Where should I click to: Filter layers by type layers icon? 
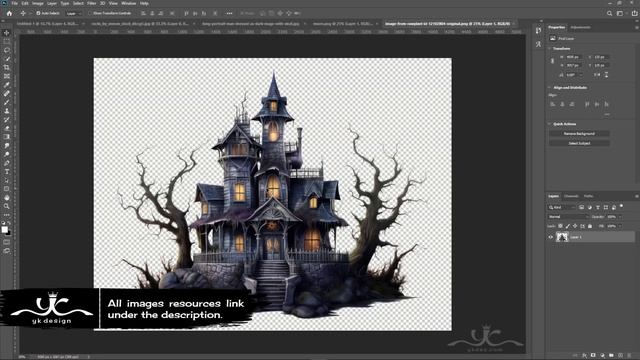[598, 207]
